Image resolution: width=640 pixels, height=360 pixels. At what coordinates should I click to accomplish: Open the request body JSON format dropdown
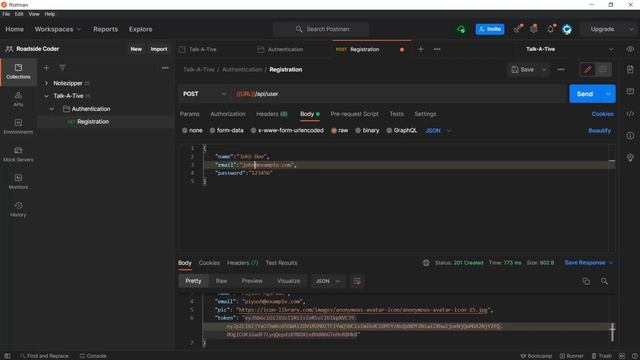pyautogui.click(x=438, y=131)
